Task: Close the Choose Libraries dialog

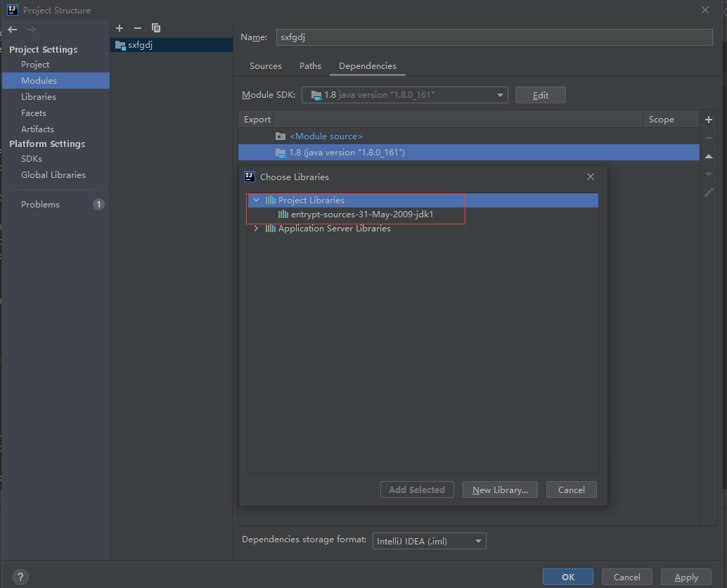Action: (590, 177)
